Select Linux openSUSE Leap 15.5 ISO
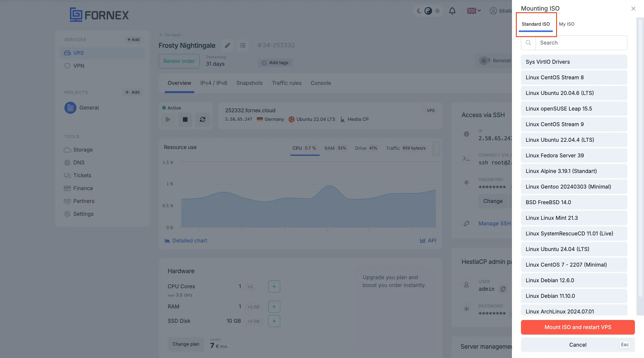This screenshot has height=358, width=644. [x=574, y=109]
